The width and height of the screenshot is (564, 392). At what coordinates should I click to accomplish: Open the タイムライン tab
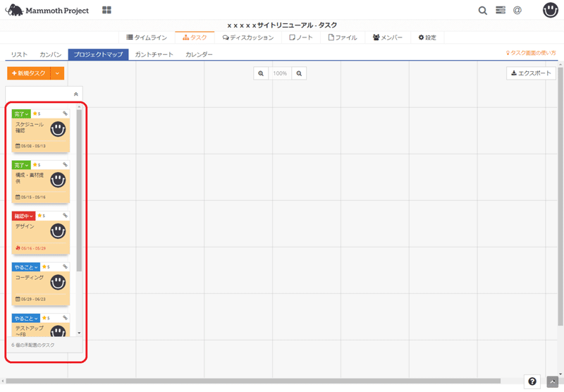pyautogui.click(x=147, y=37)
